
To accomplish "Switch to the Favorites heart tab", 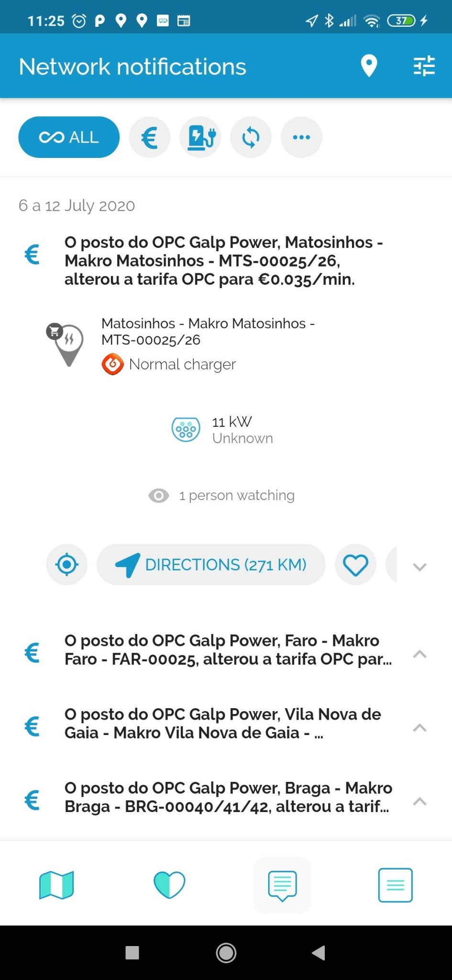I will click(x=169, y=885).
